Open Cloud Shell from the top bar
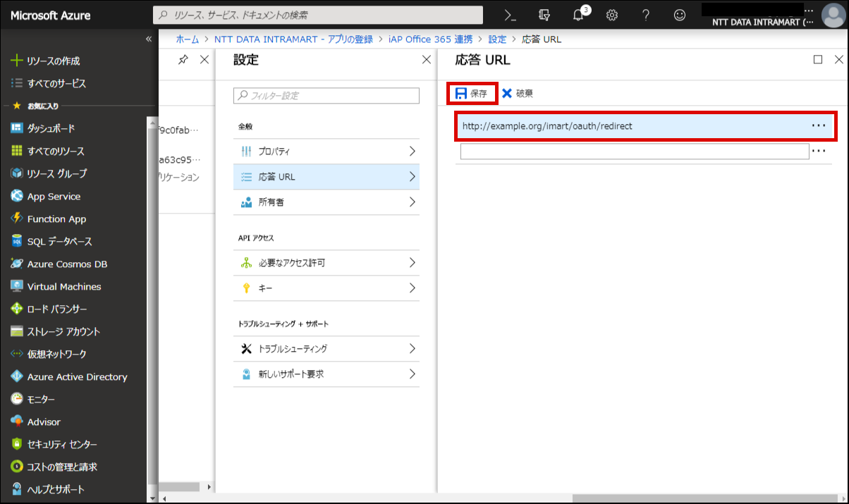Image resolution: width=849 pixels, height=504 pixels. point(511,15)
